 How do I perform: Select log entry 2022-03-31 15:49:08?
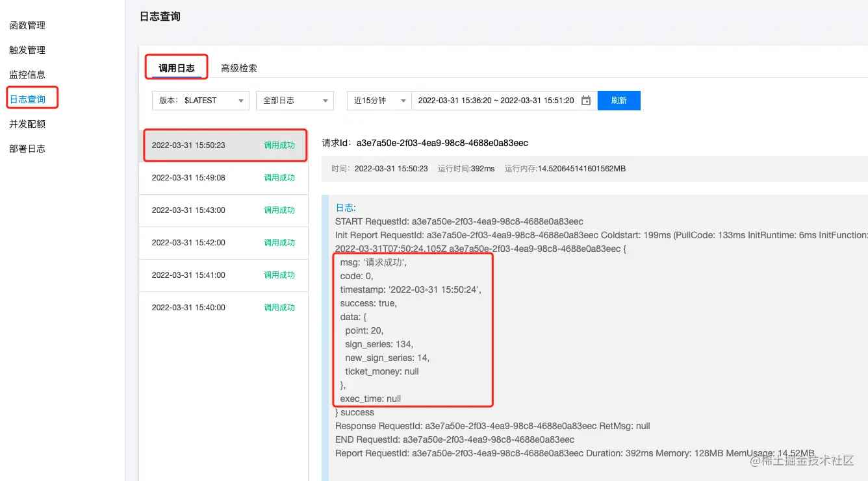click(x=223, y=178)
